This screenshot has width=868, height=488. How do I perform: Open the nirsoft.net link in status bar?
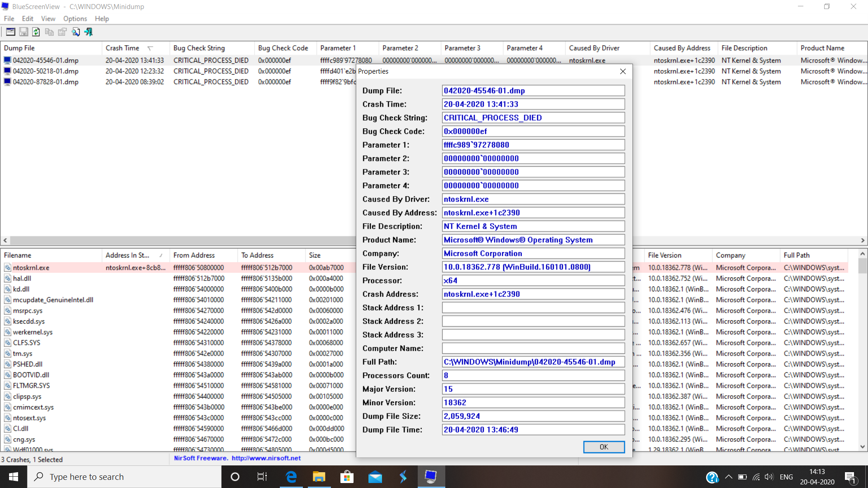(266, 458)
